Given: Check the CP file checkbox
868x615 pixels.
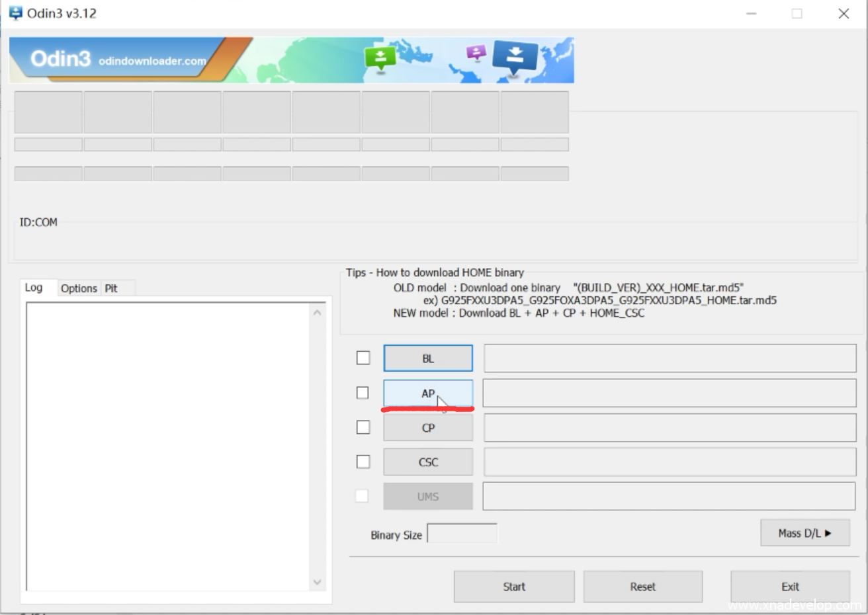Looking at the screenshot, I should click(363, 427).
